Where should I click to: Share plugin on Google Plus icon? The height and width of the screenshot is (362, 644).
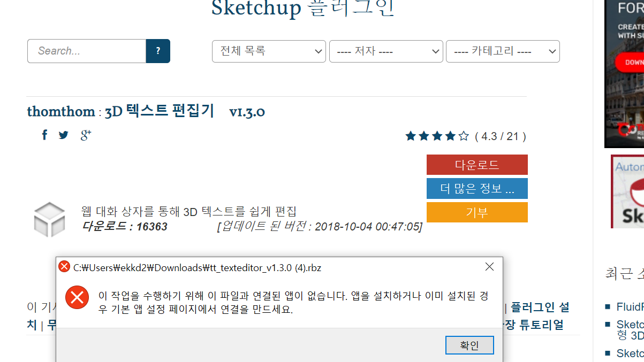(x=86, y=135)
